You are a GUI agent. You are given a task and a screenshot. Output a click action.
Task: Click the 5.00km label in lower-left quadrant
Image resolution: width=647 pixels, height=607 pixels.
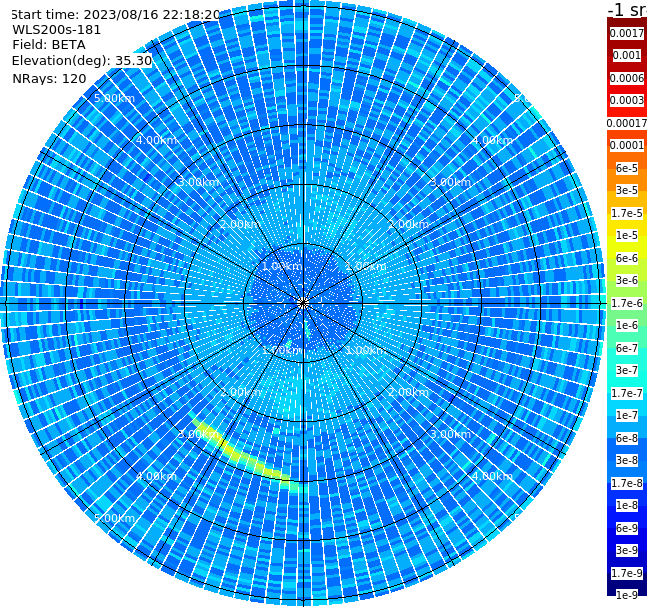point(114,518)
